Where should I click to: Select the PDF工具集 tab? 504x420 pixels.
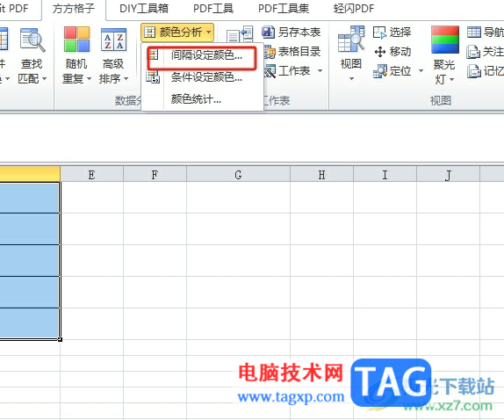pos(284,9)
